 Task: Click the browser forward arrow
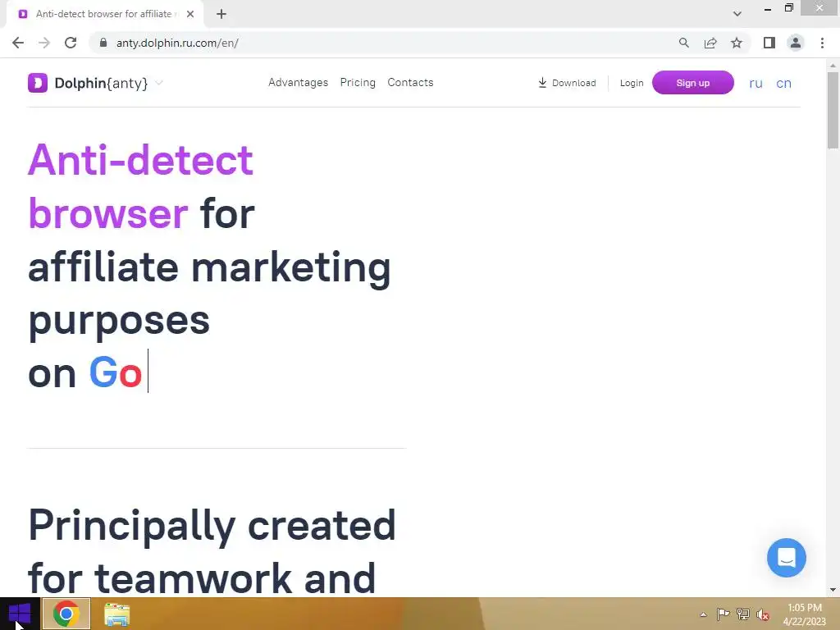pos(44,43)
